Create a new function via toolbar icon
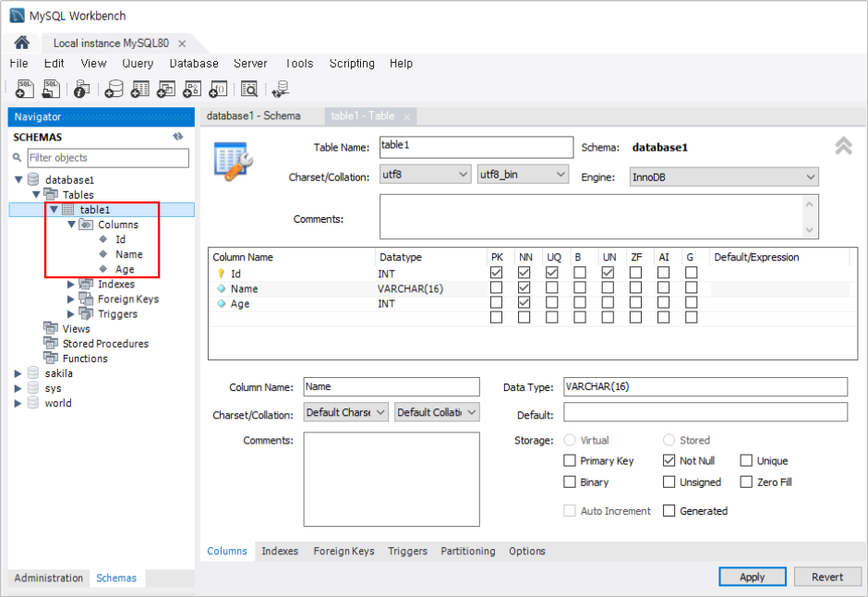 pos(218,88)
